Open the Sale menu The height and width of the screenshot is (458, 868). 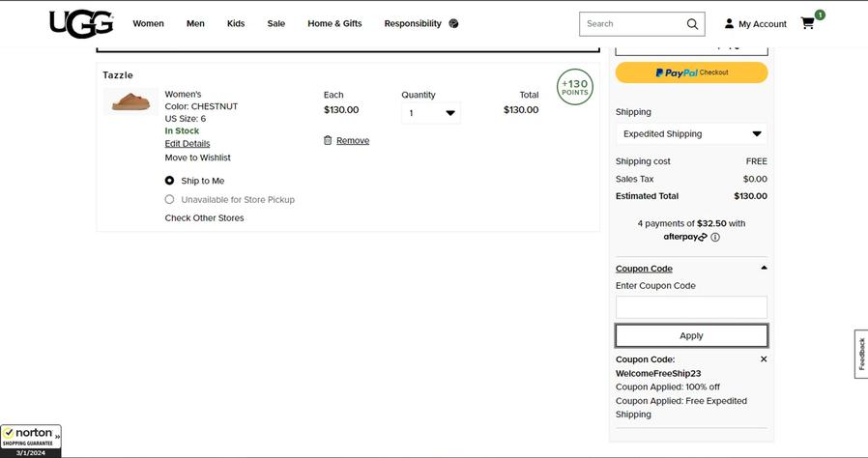276,23
